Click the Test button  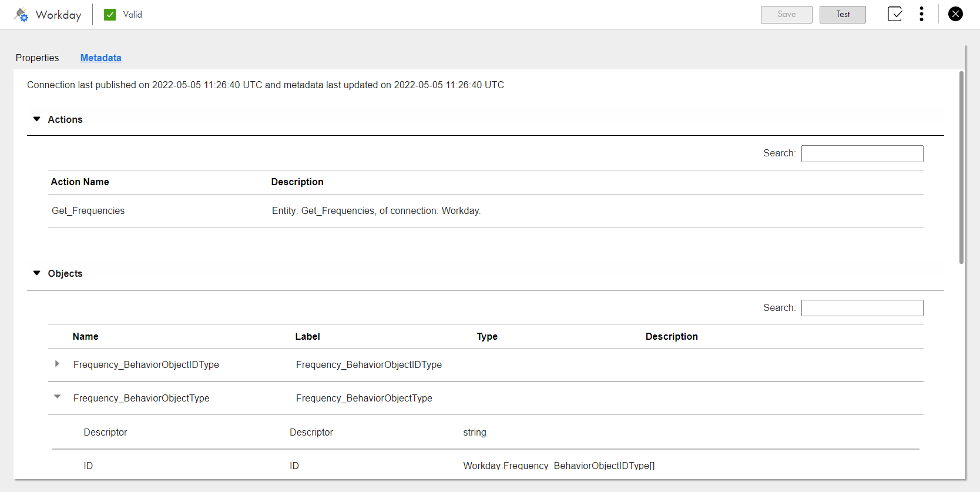[x=843, y=15]
